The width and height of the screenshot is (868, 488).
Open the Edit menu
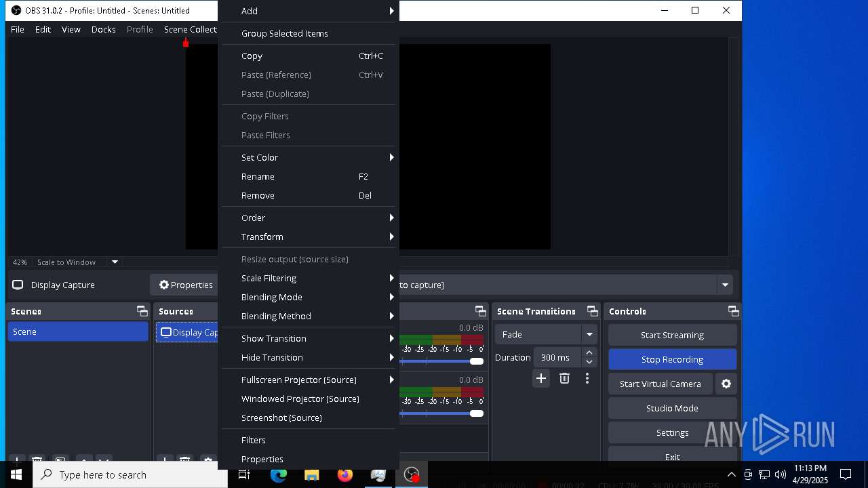pos(43,29)
